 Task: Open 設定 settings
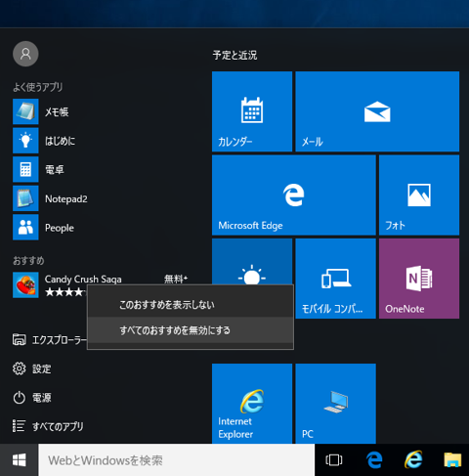32,368
